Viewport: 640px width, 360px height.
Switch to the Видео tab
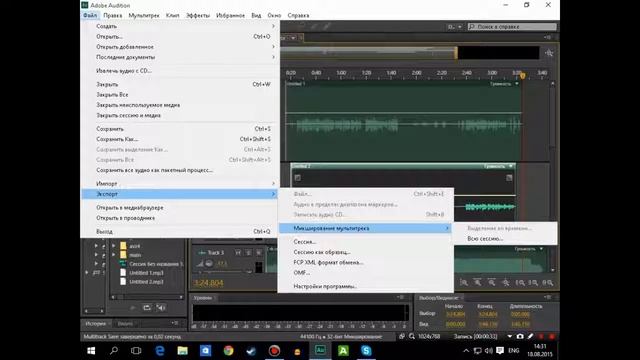point(125,323)
